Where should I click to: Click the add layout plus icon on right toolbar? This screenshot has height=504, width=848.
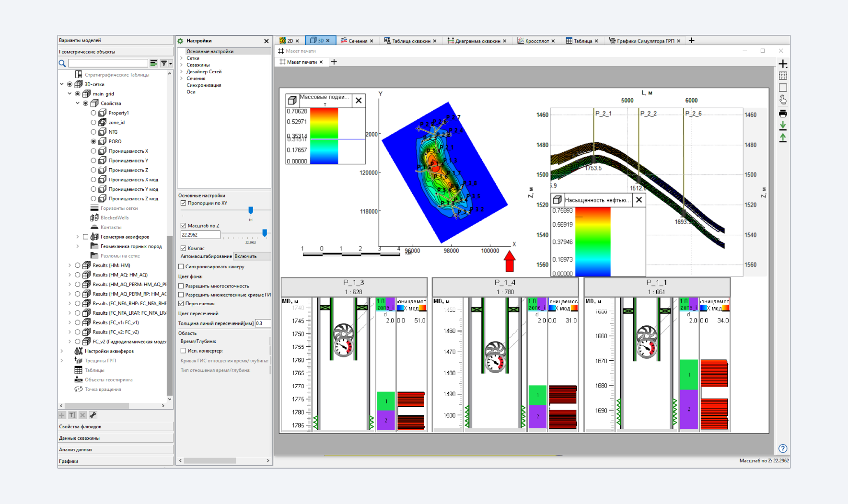pos(783,64)
